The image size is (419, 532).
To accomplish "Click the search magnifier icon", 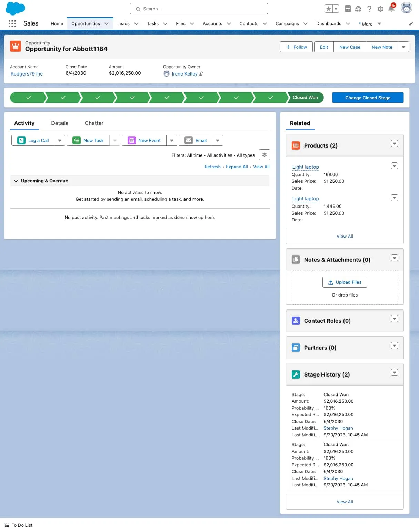I will (x=138, y=9).
